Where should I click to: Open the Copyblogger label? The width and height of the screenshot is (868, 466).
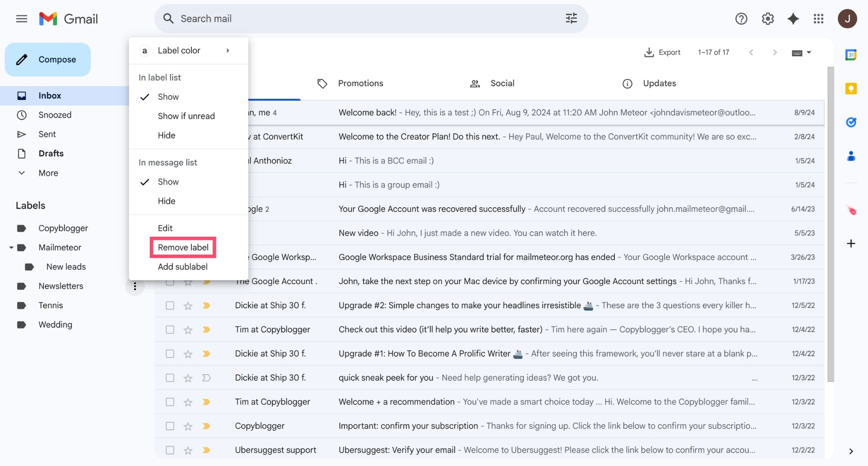pos(63,228)
